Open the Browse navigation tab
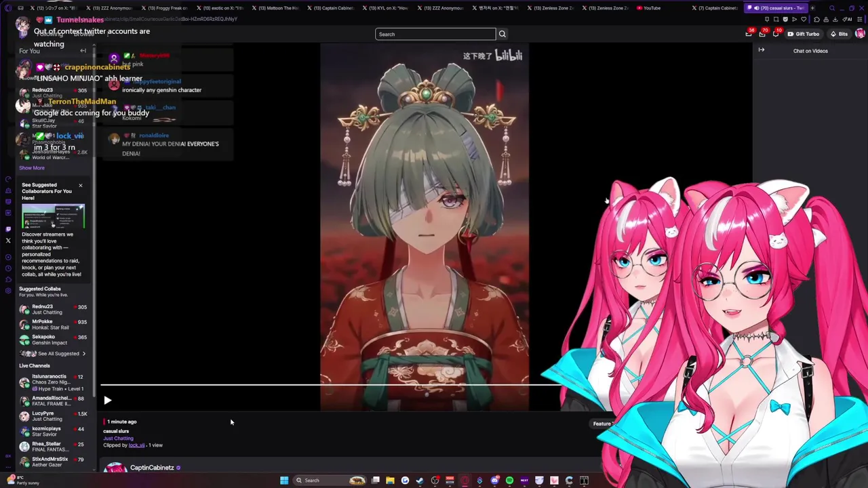The height and width of the screenshot is (488, 868). pos(83,34)
